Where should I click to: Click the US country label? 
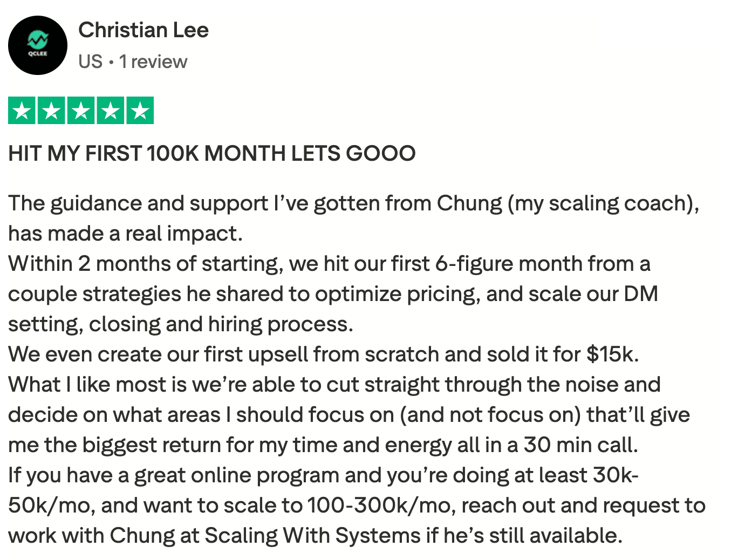tap(90, 62)
